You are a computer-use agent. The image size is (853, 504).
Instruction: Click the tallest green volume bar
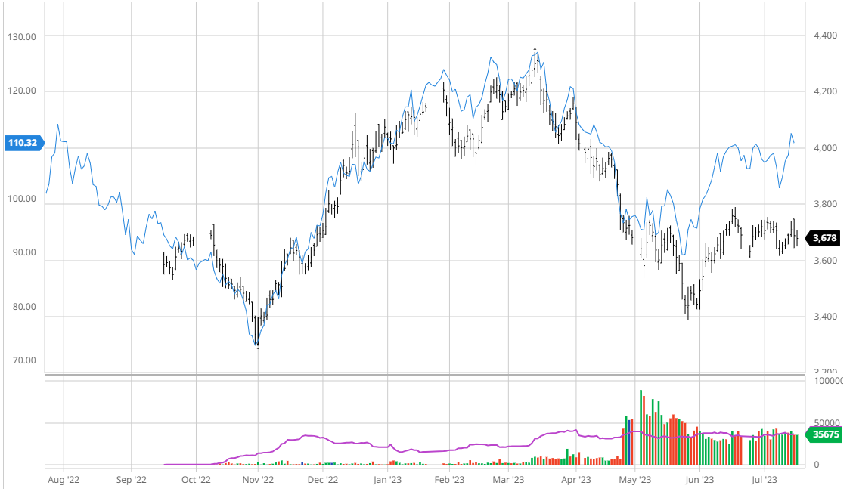point(641,427)
